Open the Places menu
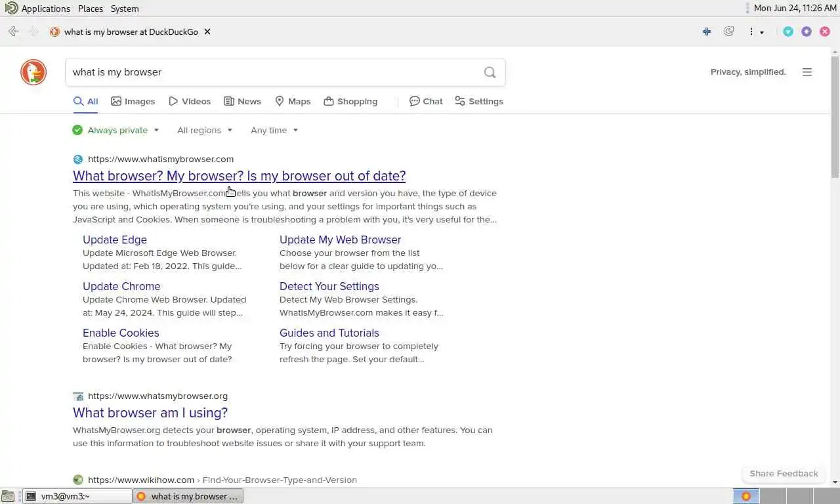This screenshot has width=840, height=504. pos(91,9)
